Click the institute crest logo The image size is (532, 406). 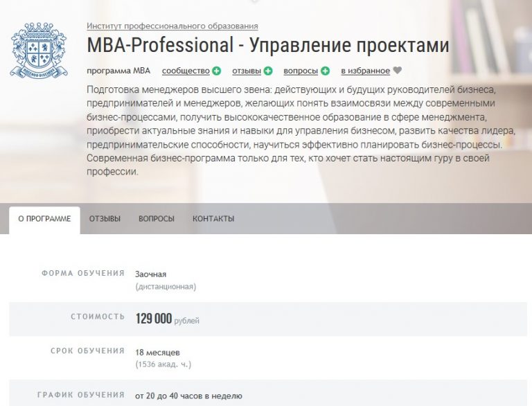[x=39, y=51]
